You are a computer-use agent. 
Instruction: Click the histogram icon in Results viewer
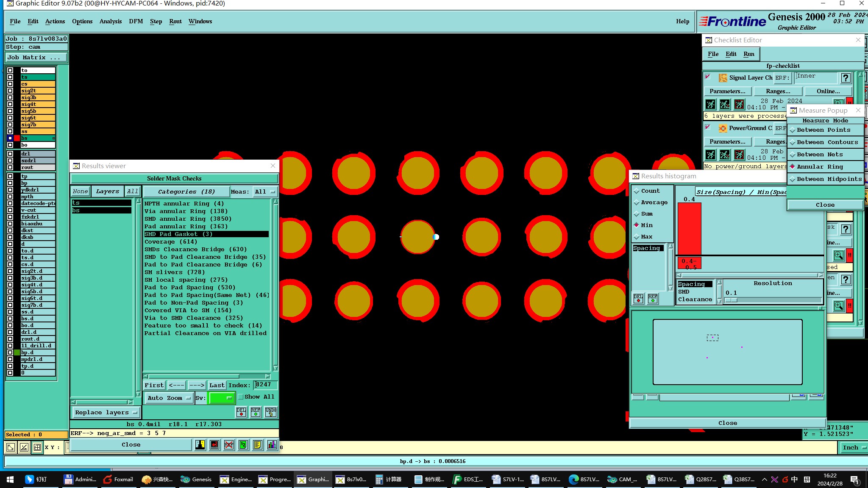(x=272, y=445)
